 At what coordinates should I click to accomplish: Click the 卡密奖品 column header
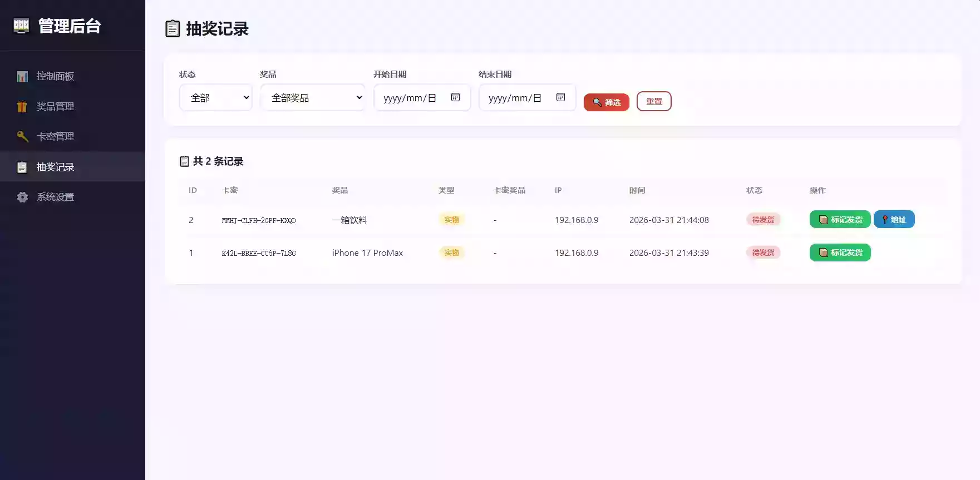tap(509, 190)
